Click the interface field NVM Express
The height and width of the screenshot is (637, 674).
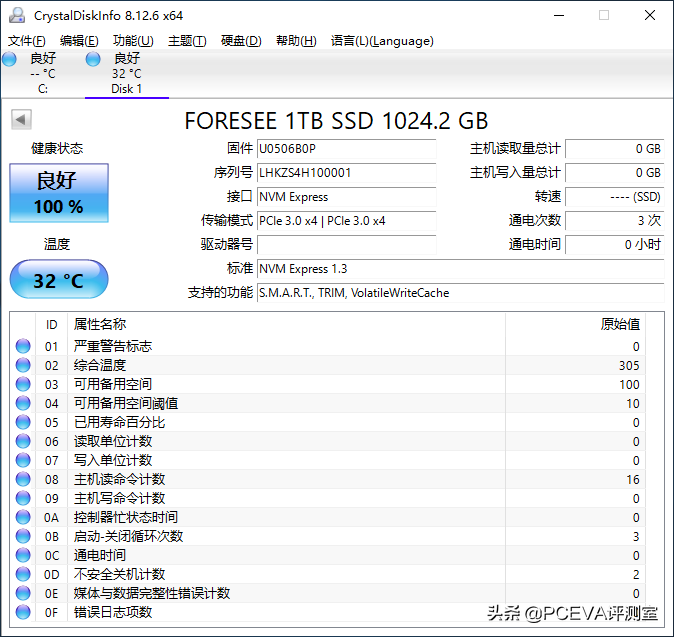coord(346,197)
